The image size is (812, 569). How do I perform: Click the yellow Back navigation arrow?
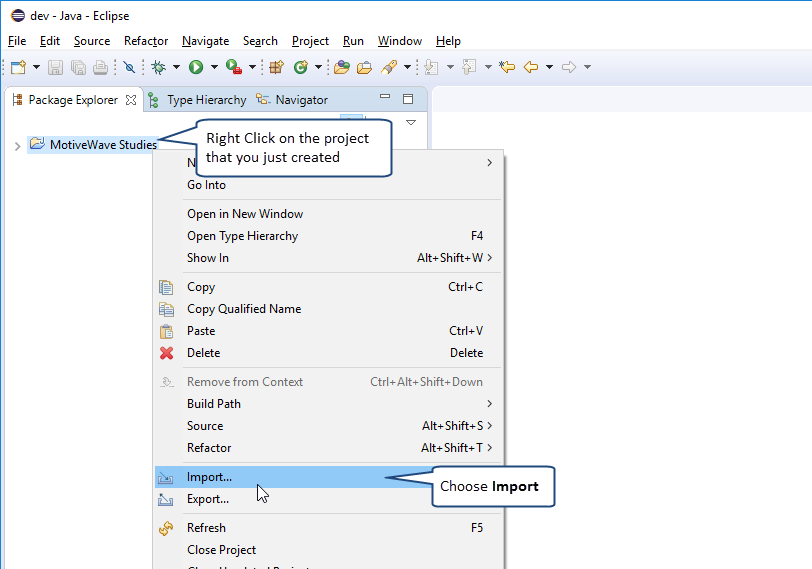pyautogui.click(x=530, y=67)
